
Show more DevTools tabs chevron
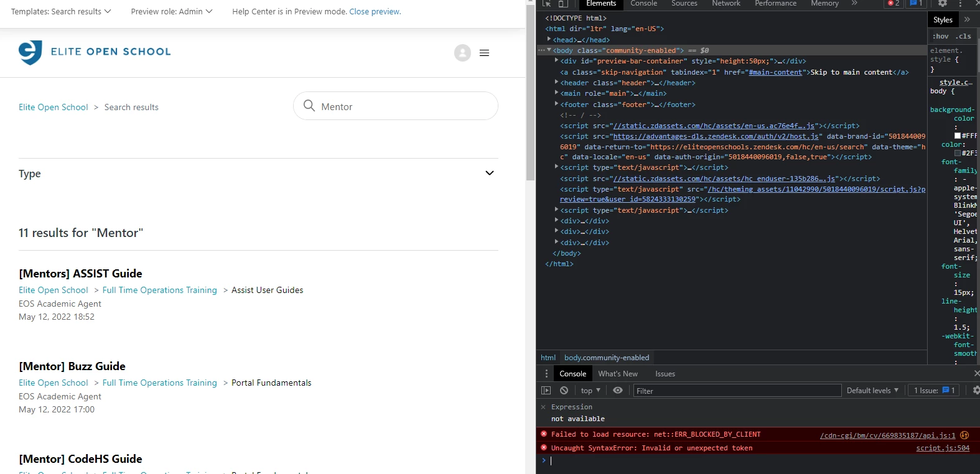[854, 4]
